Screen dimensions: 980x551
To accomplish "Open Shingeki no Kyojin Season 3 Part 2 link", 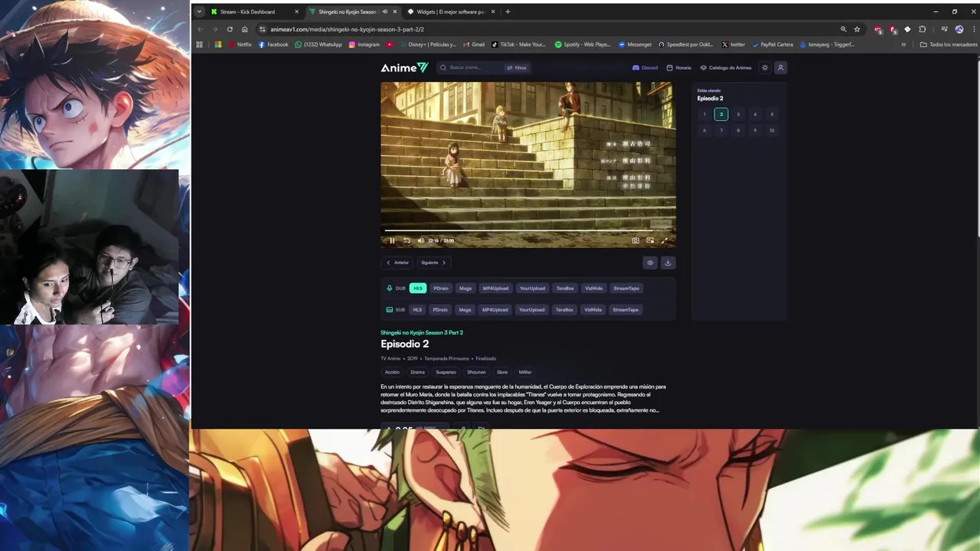I will coord(422,332).
